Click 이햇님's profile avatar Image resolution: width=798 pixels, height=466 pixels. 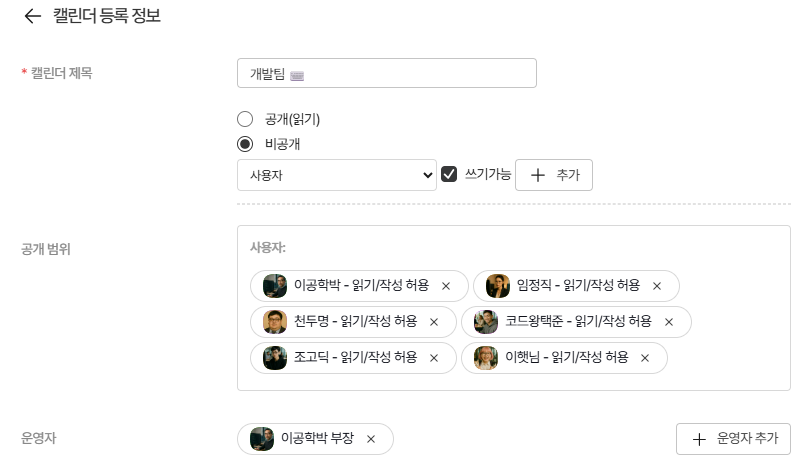coord(486,358)
